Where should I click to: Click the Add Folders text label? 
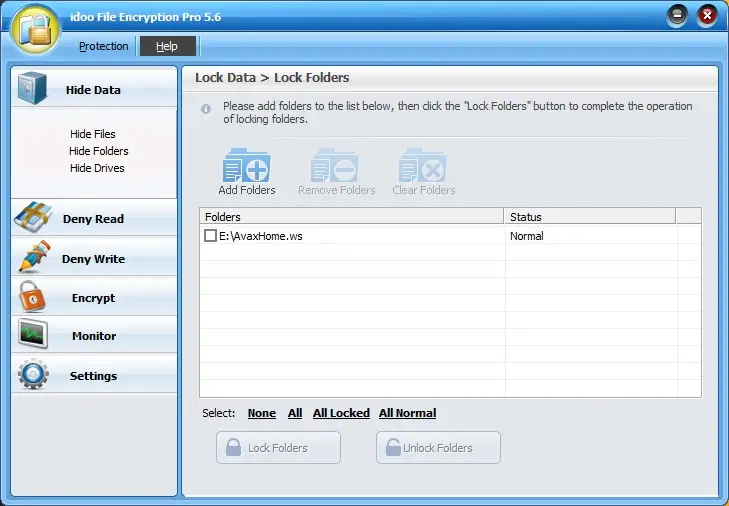point(247,190)
